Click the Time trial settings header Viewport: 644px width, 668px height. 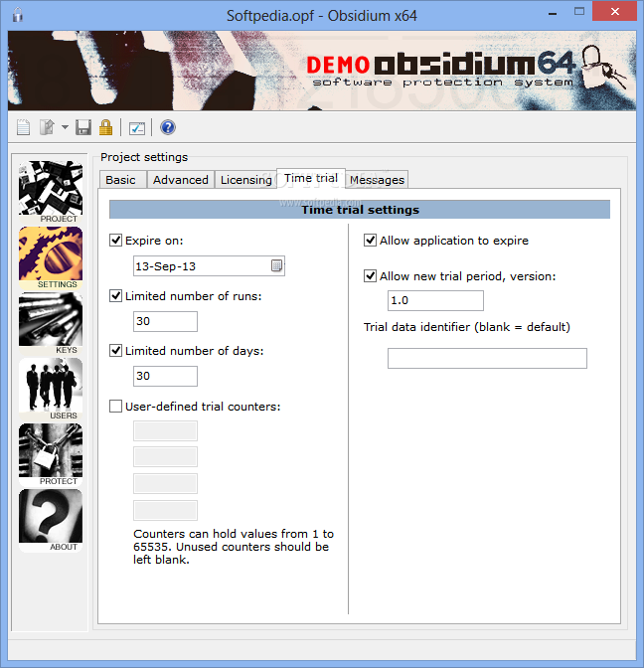point(360,210)
